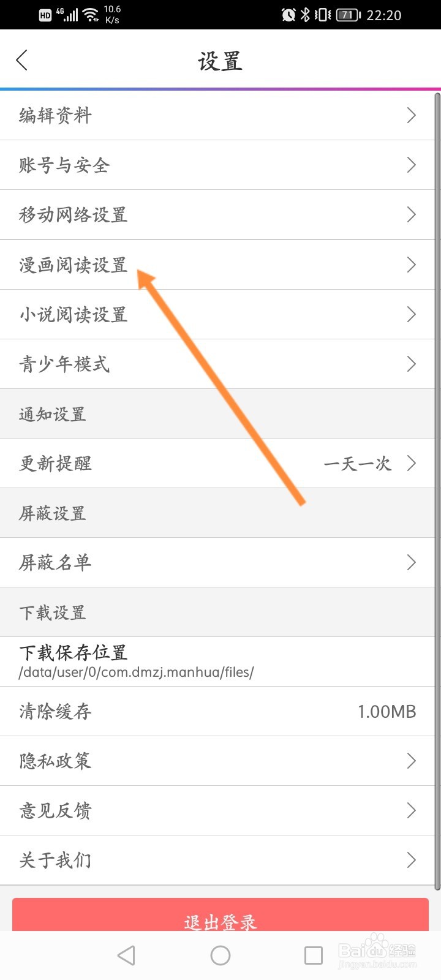Image resolution: width=441 pixels, height=980 pixels.
Task: Select 下载保存位置 path entry
Action: click(217, 661)
